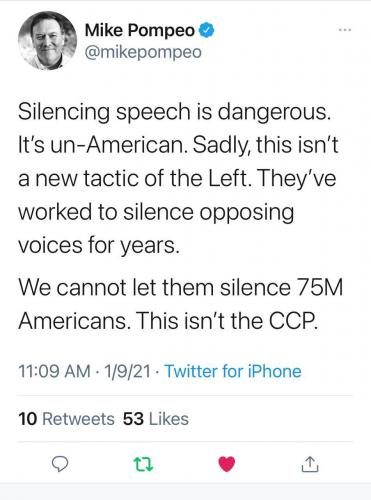This screenshot has width=371, height=500.
Task: Select 'This isn't the CCP' sentence
Action: pyautogui.click(x=226, y=321)
